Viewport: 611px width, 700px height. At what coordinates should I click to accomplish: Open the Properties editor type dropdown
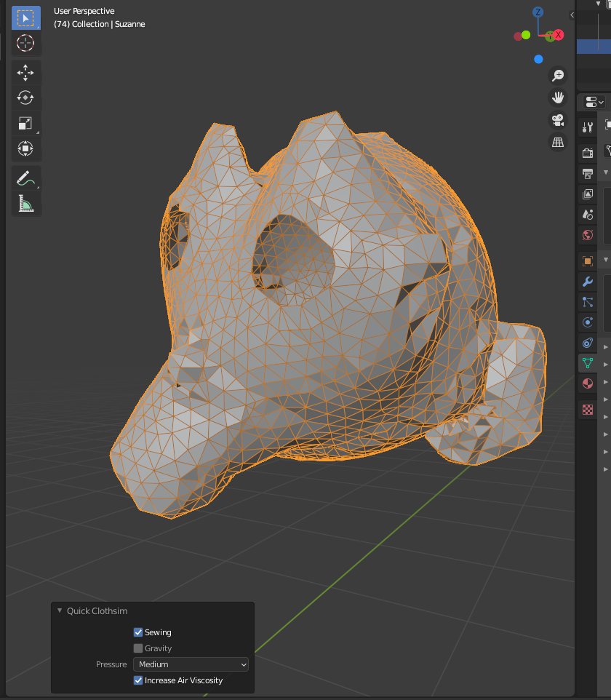(594, 102)
